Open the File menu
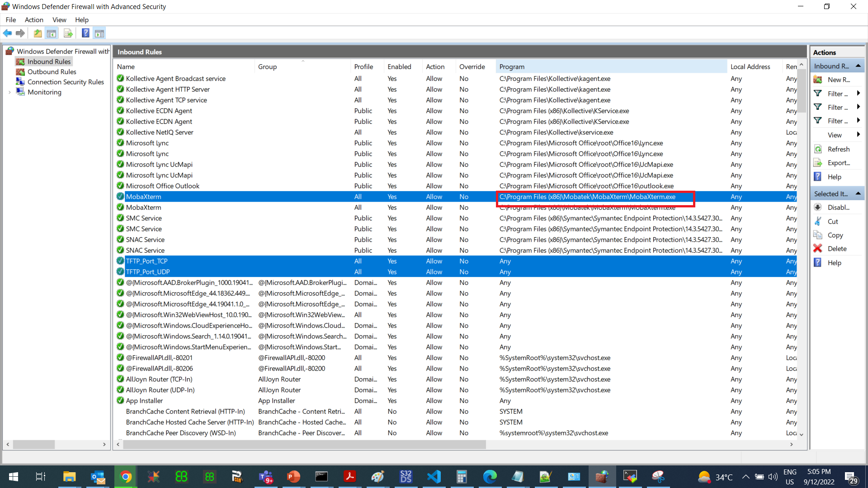Viewport: 868px width, 488px height. click(11, 20)
